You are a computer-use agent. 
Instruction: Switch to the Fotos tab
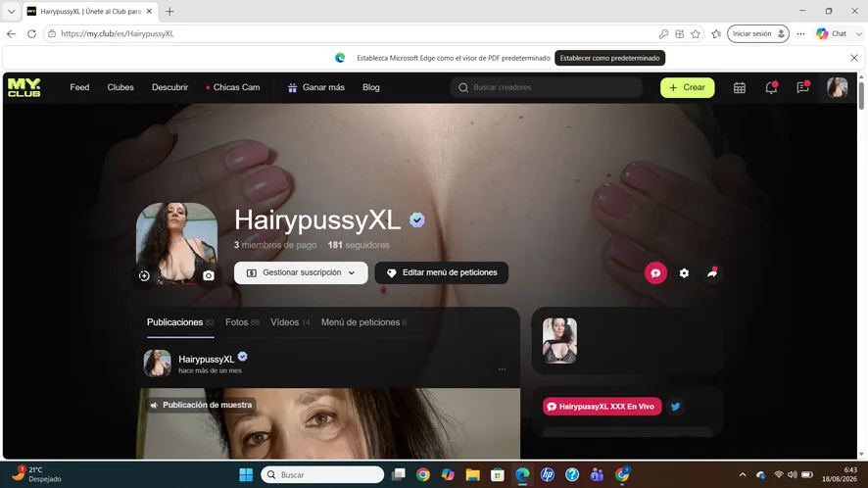click(242, 322)
